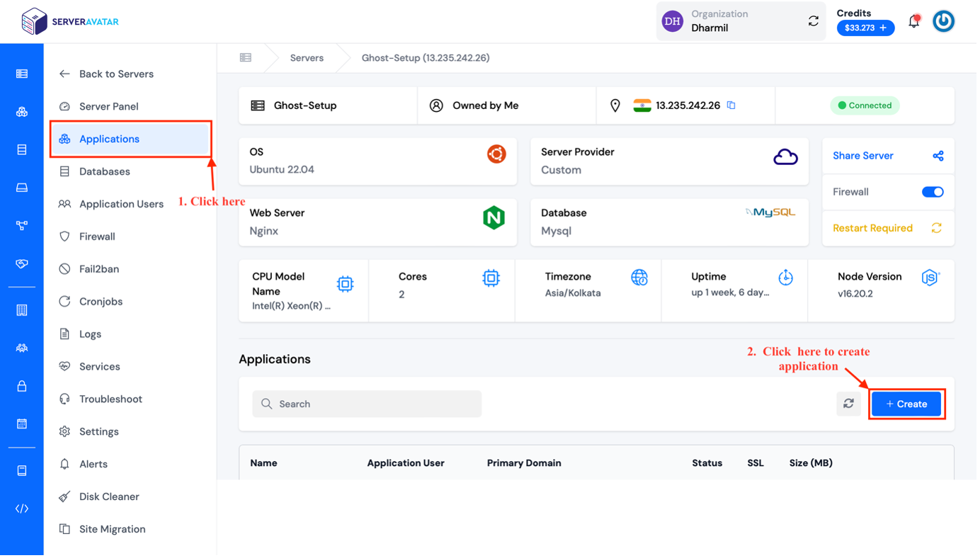The image size is (980, 558).
Task: Click the drive icon in blue rail
Action: (x=22, y=188)
